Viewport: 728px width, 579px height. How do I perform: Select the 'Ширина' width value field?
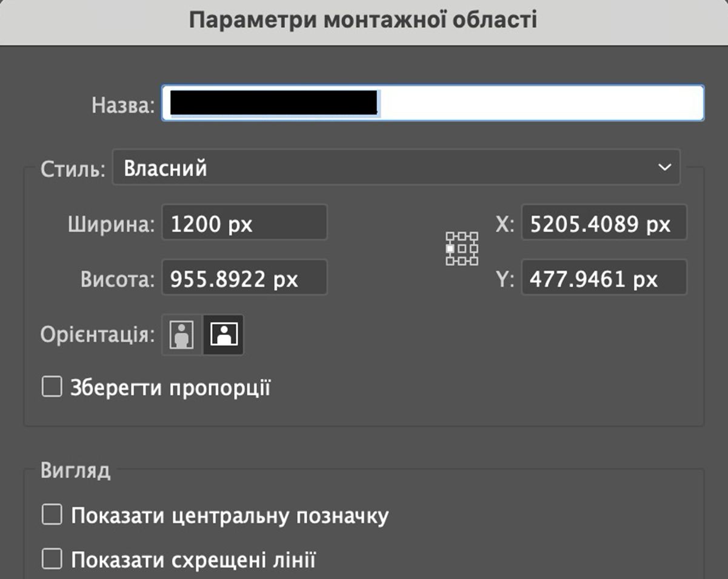click(244, 223)
